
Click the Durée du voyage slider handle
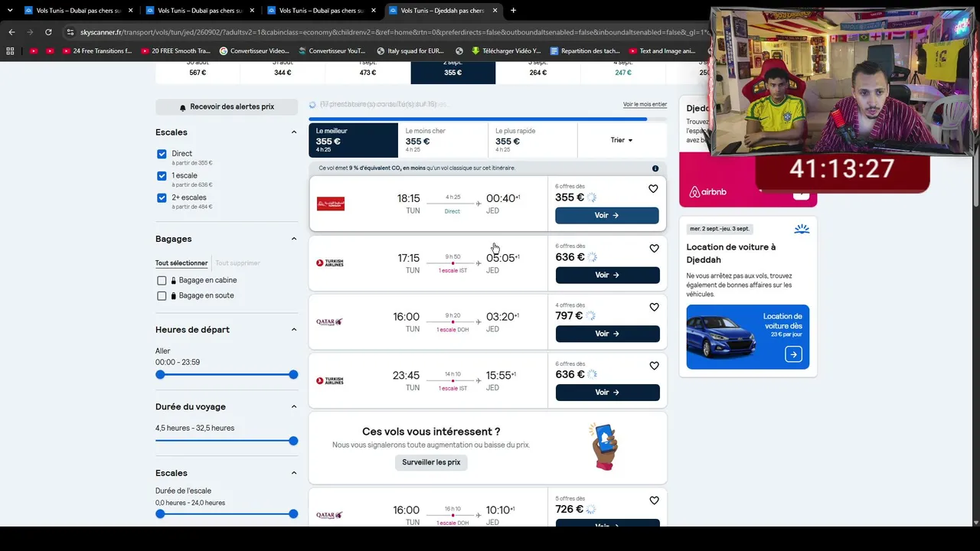(293, 441)
